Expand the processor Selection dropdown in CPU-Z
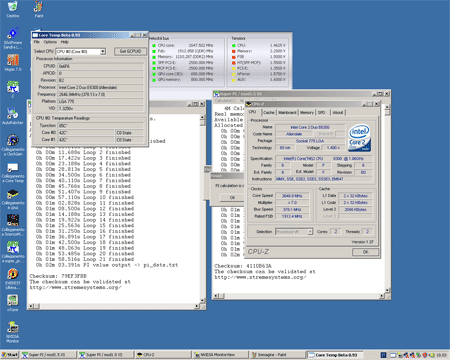Image resolution: width=450 pixels, height=360 pixels. (x=310, y=232)
